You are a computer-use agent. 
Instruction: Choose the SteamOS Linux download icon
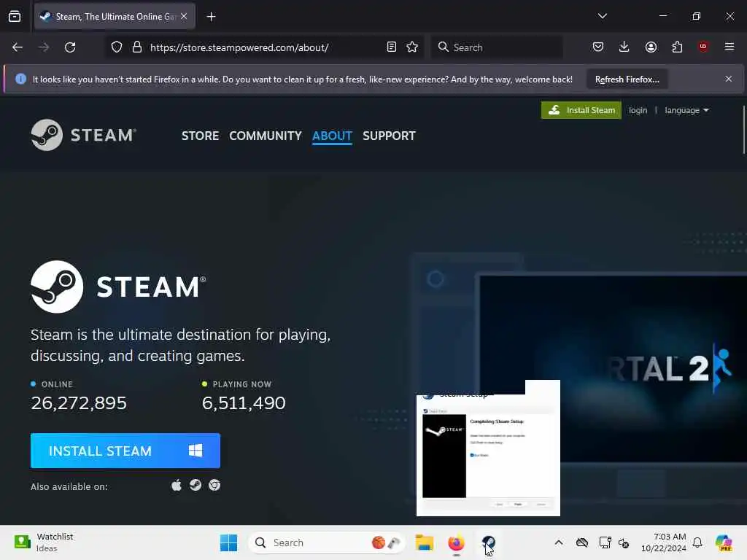point(196,485)
